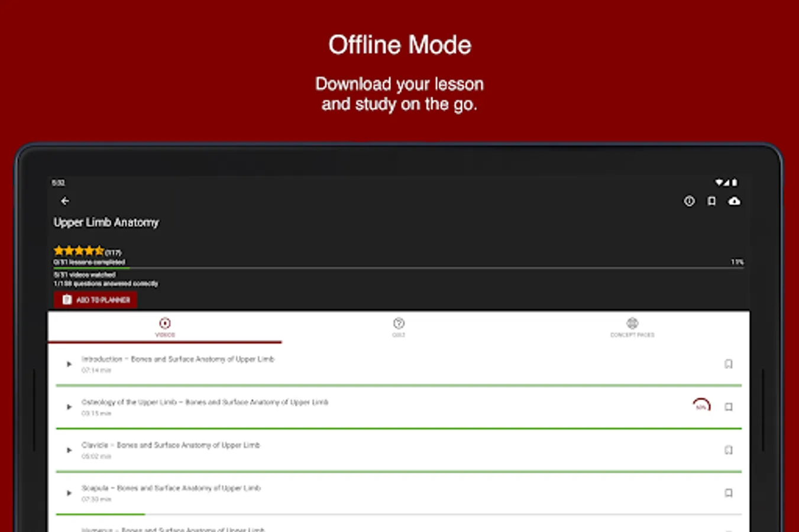Play the Clavicle video
This screenshot has height=532, width=799.
pyautogui.click(x=69, y=450)
